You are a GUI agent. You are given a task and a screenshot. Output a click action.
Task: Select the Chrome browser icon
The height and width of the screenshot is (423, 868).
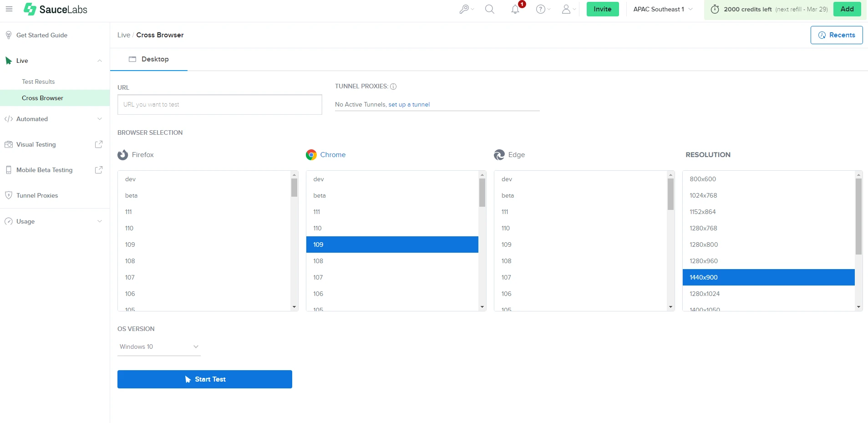[x=311, y=155]
